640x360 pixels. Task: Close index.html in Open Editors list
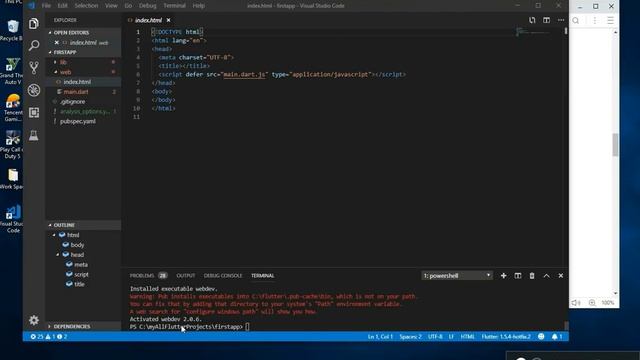coord(57,42)
